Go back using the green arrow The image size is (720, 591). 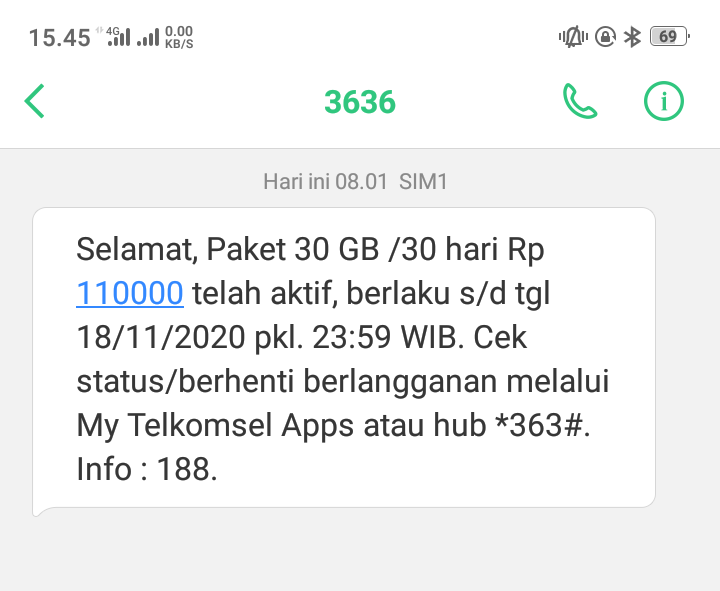(34, 101)
